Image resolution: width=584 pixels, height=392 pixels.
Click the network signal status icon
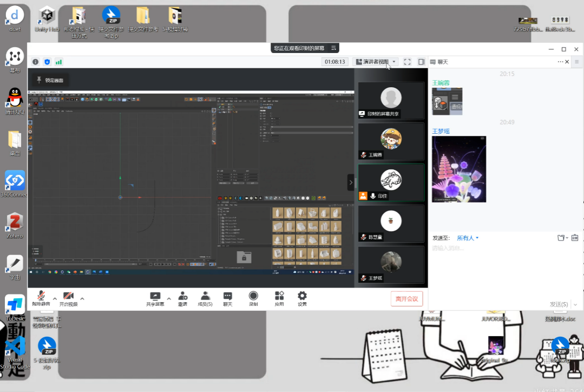click(58, 62)
